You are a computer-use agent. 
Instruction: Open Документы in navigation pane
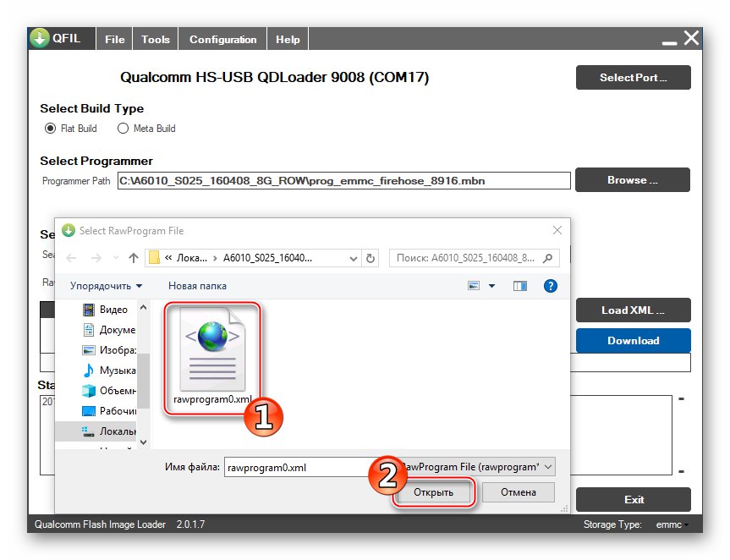pyautogui.click(x=108, y=330)
